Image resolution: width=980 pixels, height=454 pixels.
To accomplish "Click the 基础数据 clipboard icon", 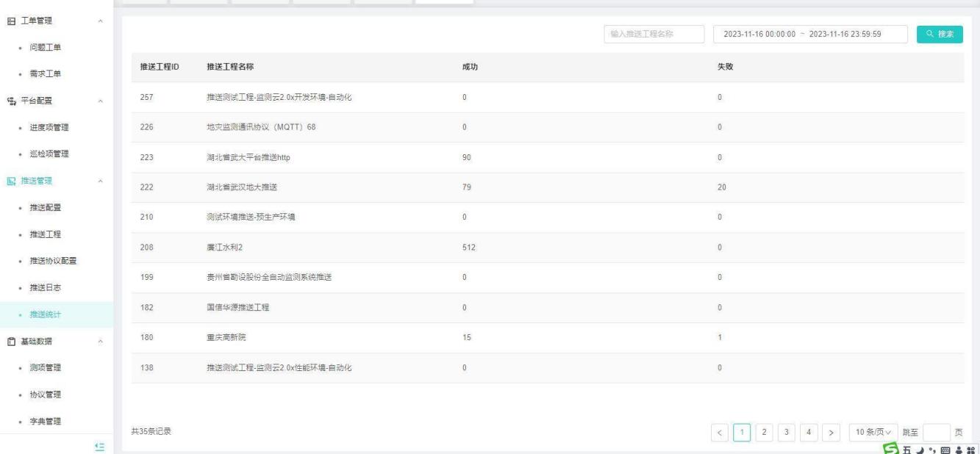I will (x=11, y=341).
